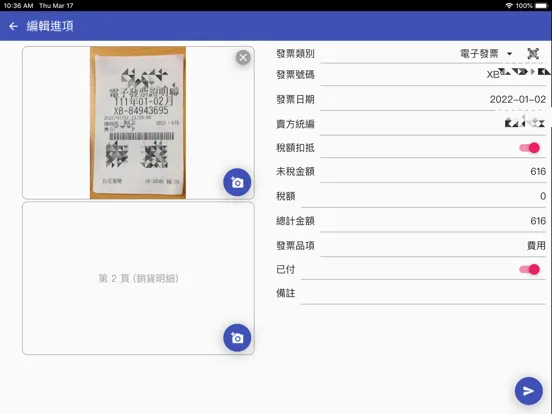Screen dimensions: 552x414
Task: Tap the 發票類別 label
Action: click(295, 54)
